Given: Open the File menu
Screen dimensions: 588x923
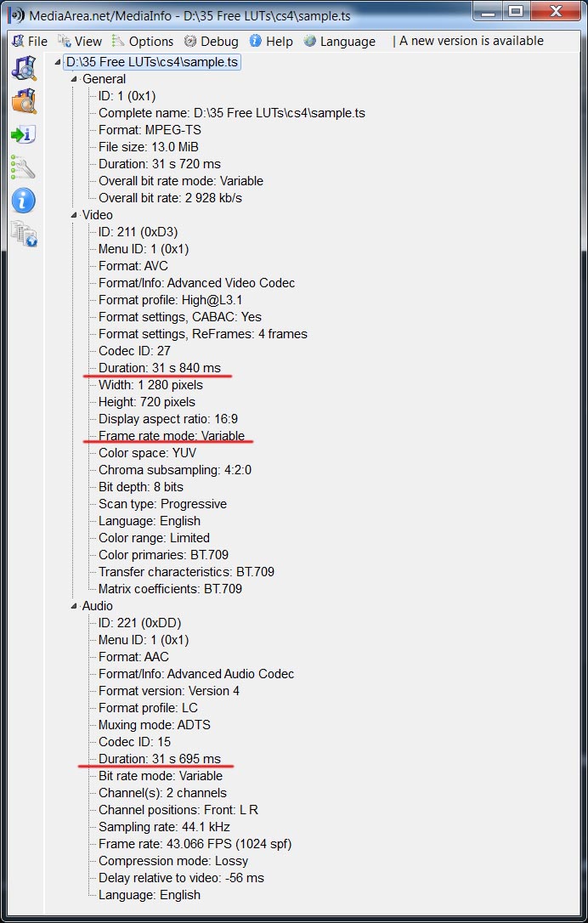Looking at the screenshot, I should pyautogui.click(x=30, y=41).
